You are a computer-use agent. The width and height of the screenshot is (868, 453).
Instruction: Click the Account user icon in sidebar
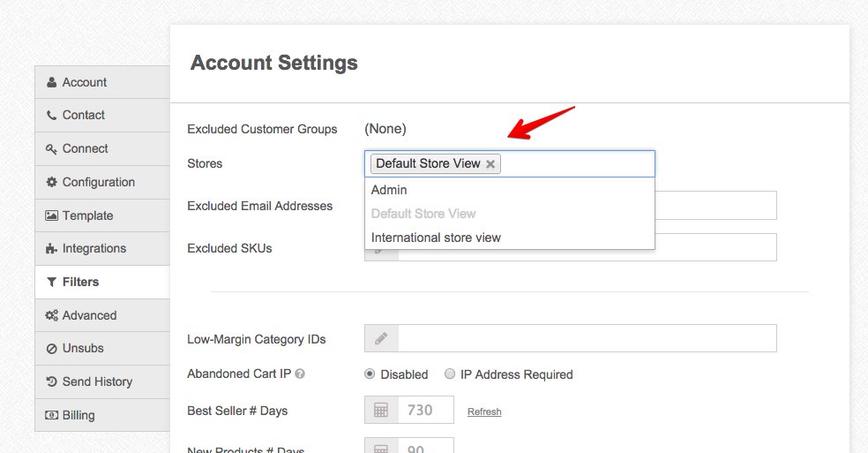[51, 82]
